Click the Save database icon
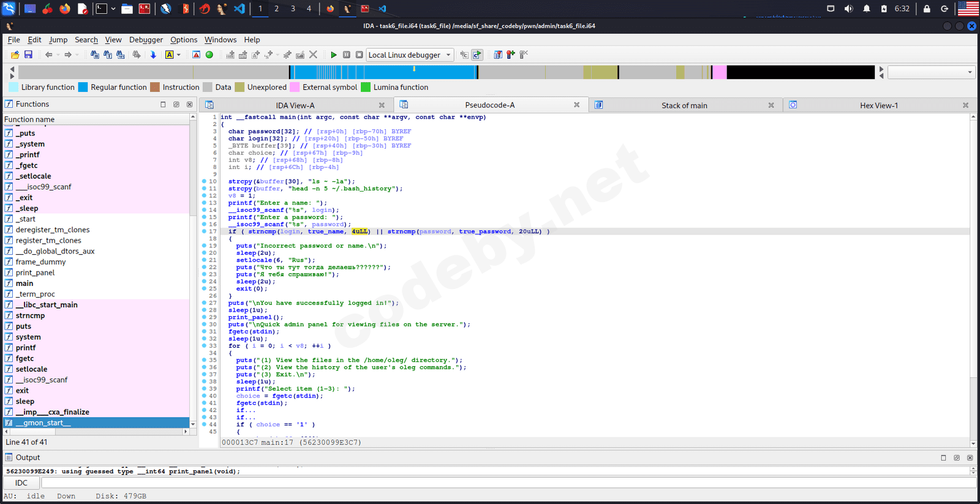 [28, 55]
